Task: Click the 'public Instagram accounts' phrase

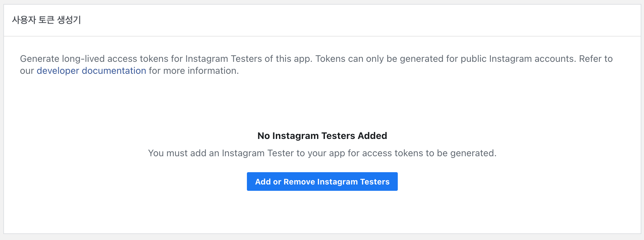Action: (517, 59)
